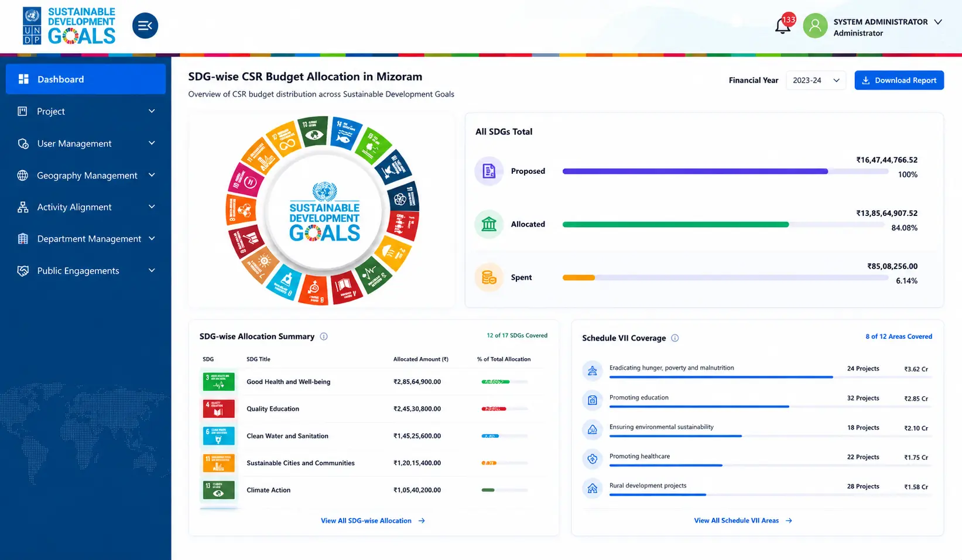Click the Allocated bank icon

click(x=489, y=224)
